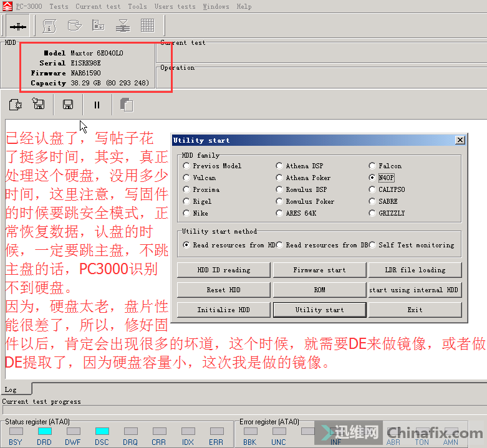Click the floppy disk save icon
Image resolution: width=487 pixels, height=448 pixels.
[x=68, y=105]
